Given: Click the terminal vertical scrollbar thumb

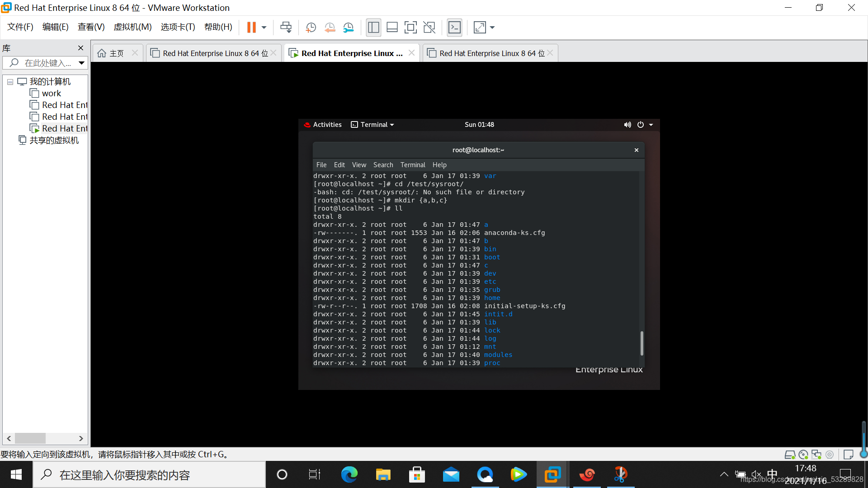Looking at the screenshot, I should (x=642, y=343).
